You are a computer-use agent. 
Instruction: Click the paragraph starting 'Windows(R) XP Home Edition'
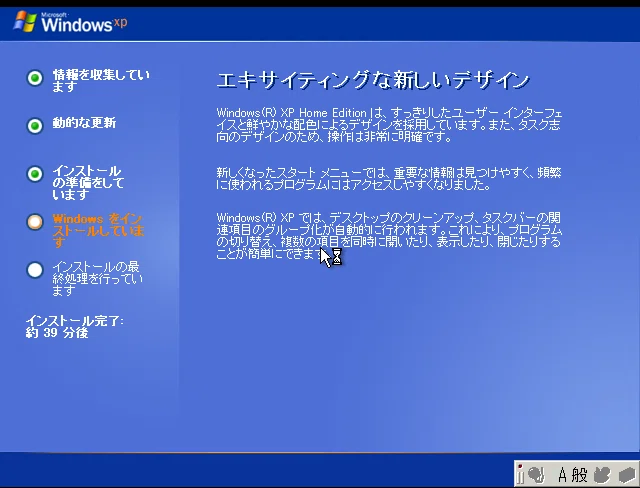[389, 124]
